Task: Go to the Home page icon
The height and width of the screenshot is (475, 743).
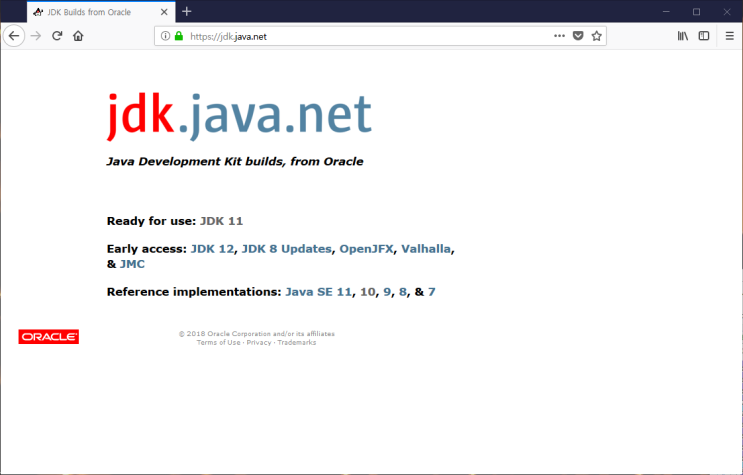Action: (78, 35)
